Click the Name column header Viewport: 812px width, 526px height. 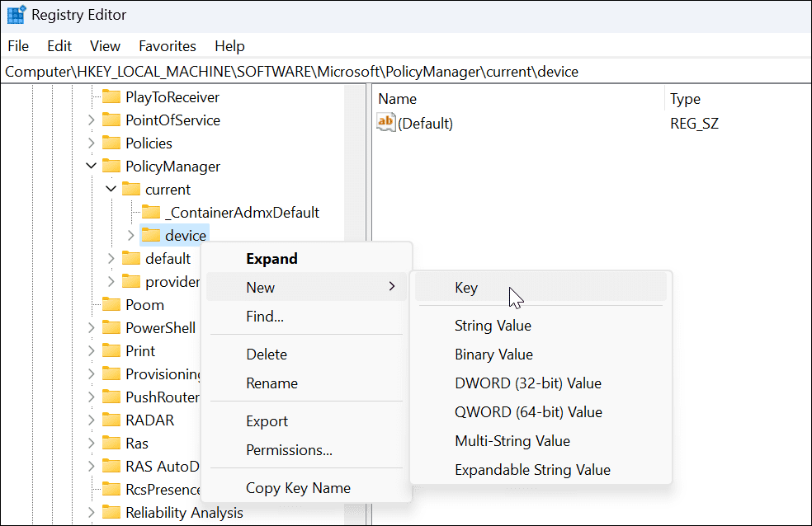(x=398, y=99)
